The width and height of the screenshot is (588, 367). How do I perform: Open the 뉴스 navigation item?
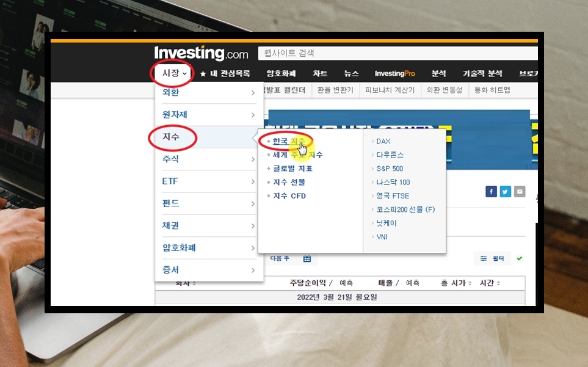[351, 73]
